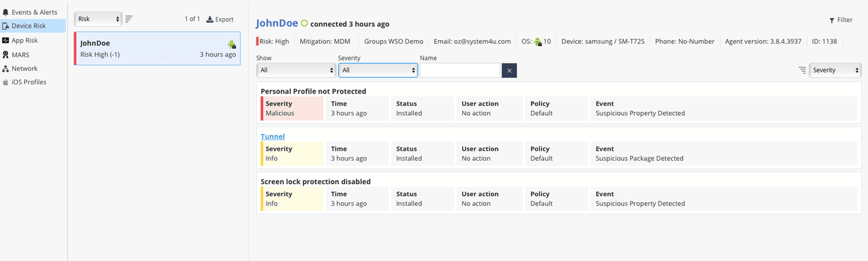Click the bell icon for Events & Alerts
868x261 pixels.
6,12
